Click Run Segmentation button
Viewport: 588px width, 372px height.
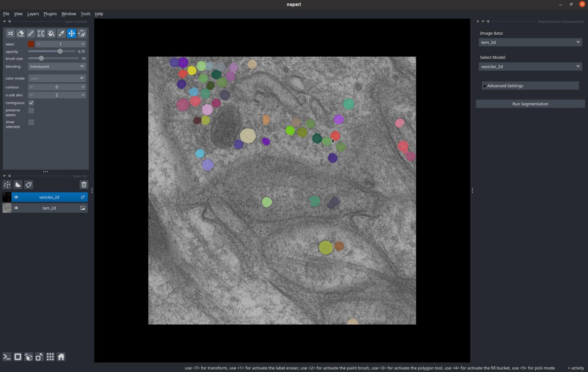530,104
